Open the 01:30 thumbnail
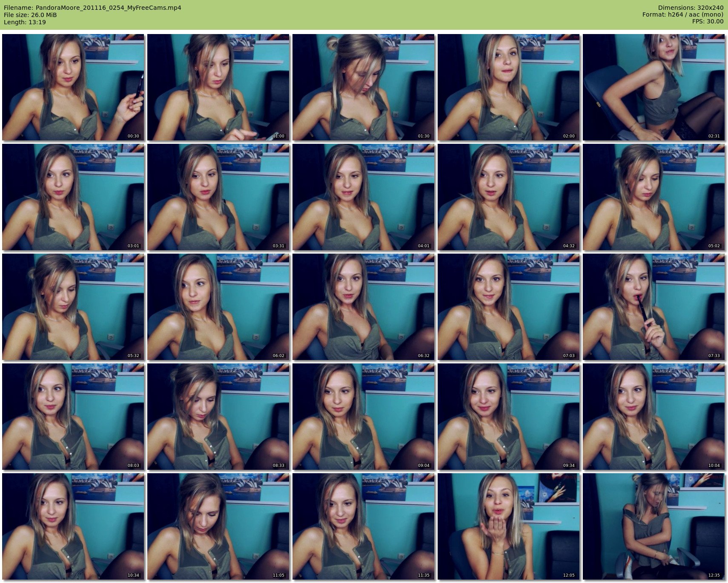This screenshot has width=728, height=583. (x=363, y=87)
